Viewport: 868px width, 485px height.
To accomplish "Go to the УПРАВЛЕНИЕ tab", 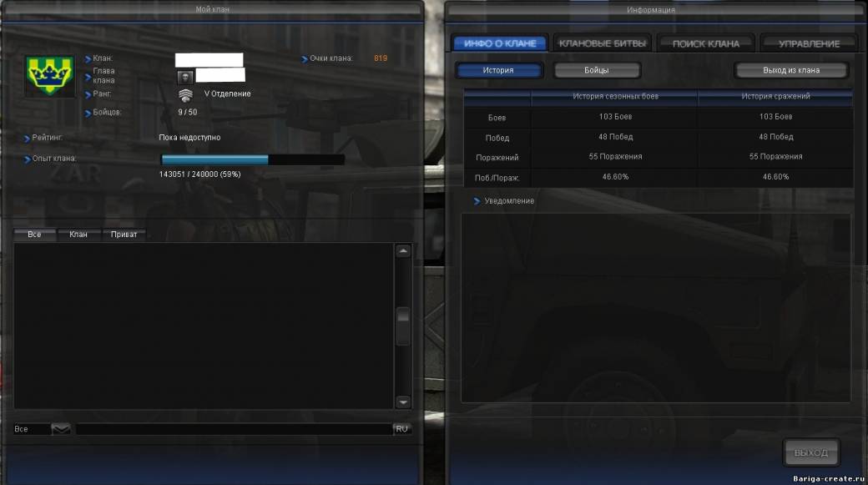I will pos(809,43).
